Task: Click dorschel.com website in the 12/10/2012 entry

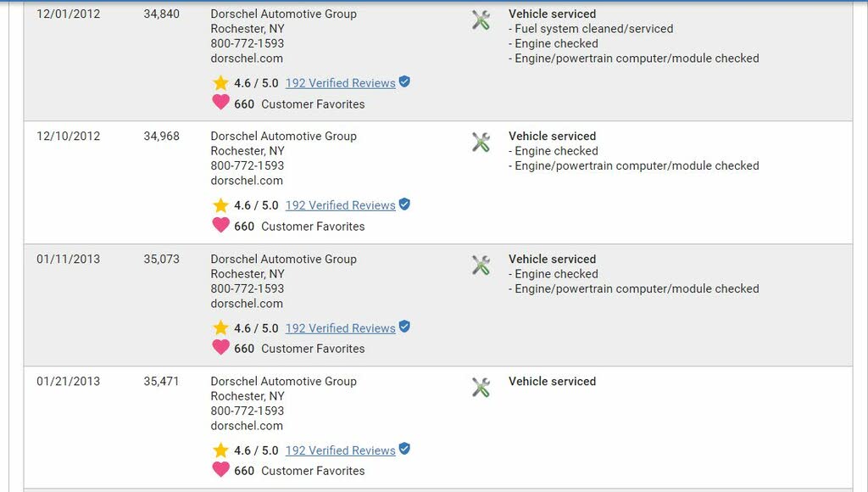Action: tap(247, 181)
